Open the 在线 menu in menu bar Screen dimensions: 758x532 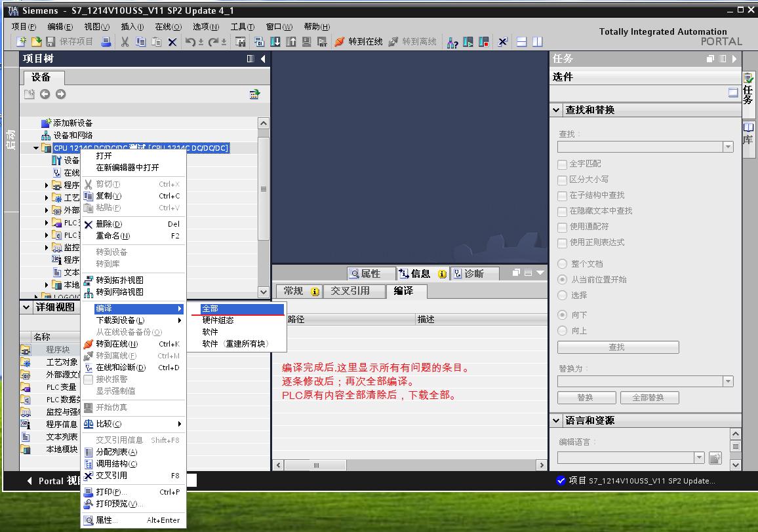tap(168, 27)
